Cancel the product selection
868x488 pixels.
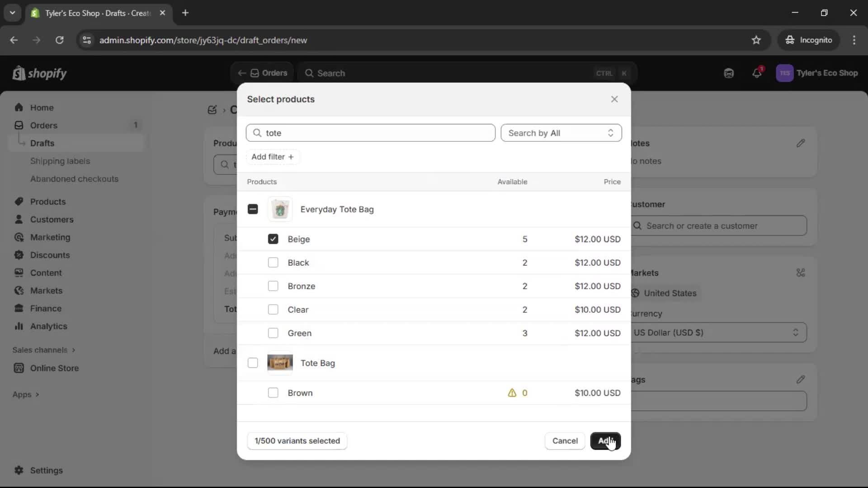(x=564, y=441)
